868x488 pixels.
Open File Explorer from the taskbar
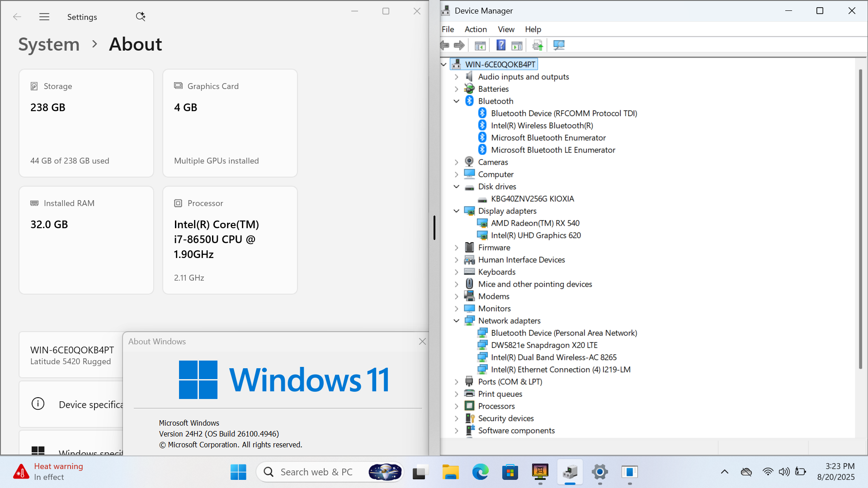point(450,472)
